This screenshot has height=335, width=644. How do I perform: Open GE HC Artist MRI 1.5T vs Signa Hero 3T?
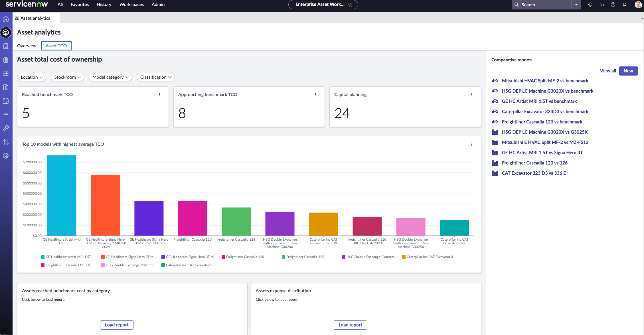tap(542, 153)
